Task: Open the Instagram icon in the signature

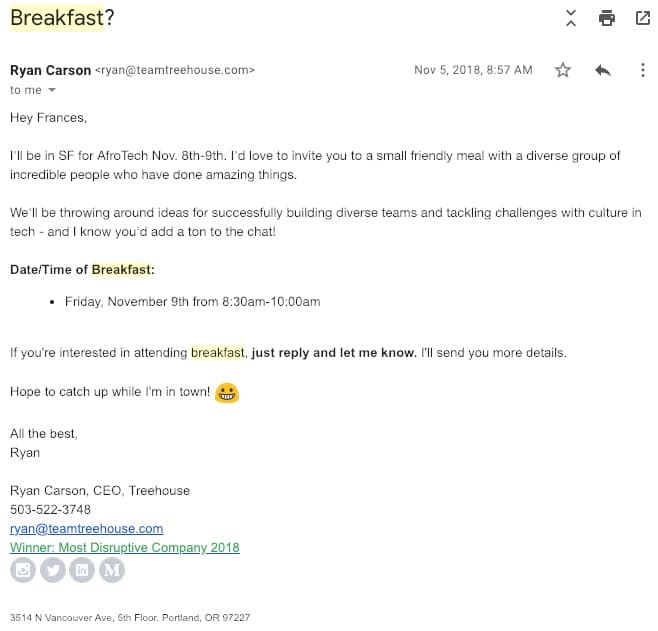Action: coord(23,570)
